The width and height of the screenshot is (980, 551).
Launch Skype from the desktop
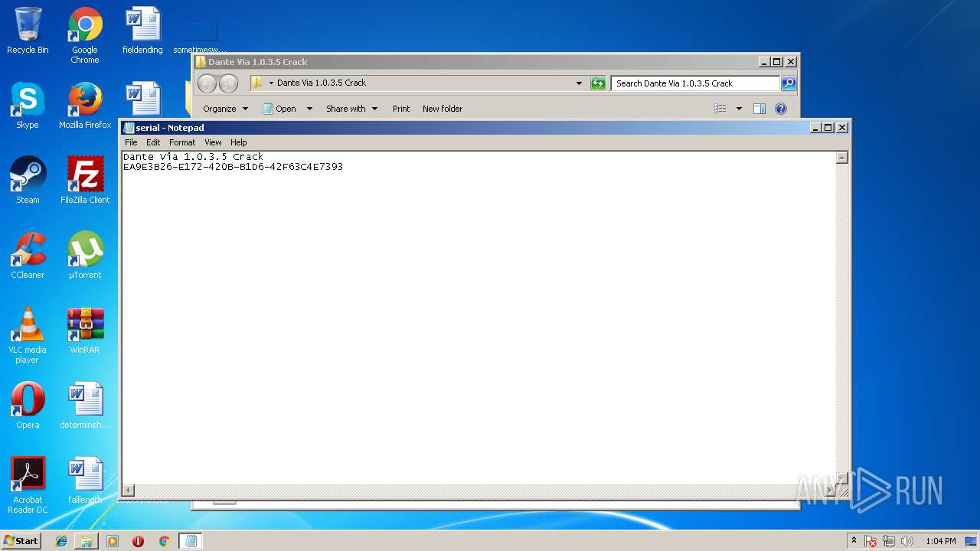point(28,106)
